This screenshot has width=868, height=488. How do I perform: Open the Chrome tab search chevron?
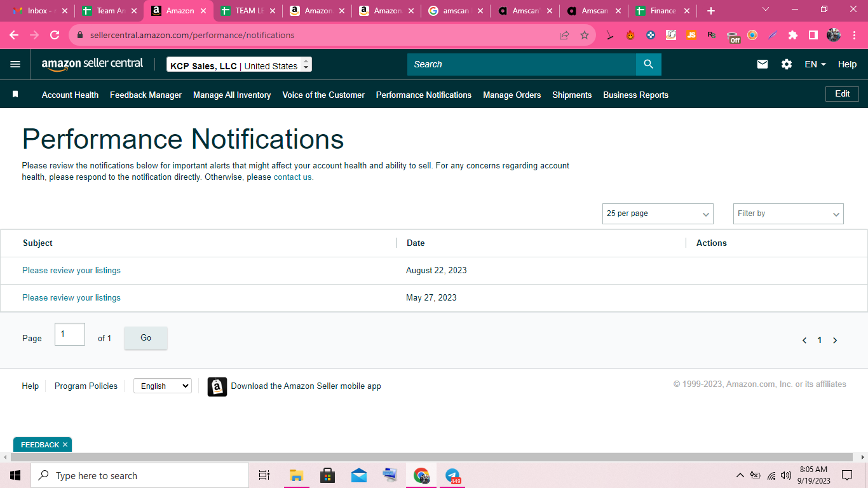tap(765, 10)
